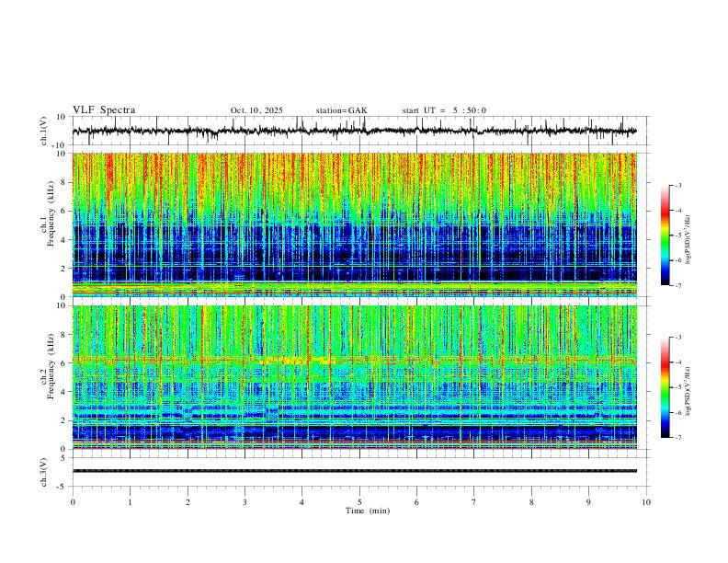Click time-axis tick label "9"
728x563 pixels.
[x=588, y=502]
